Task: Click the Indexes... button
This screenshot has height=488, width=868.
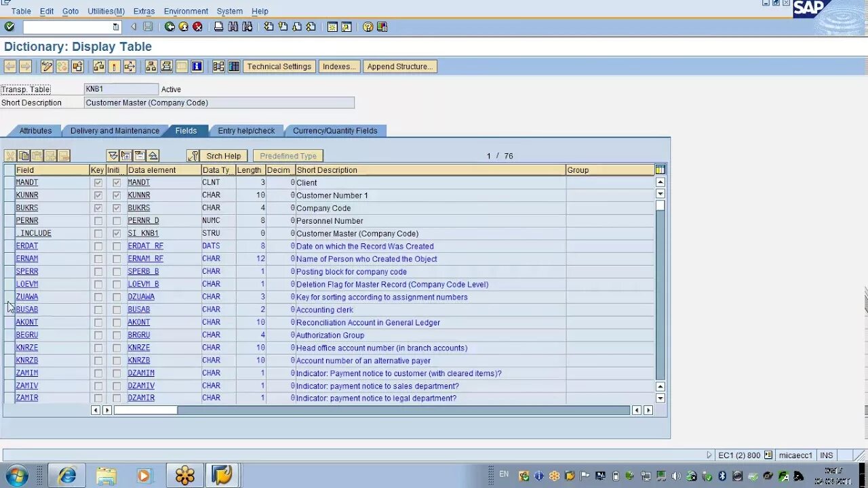Action: [339, 66]
